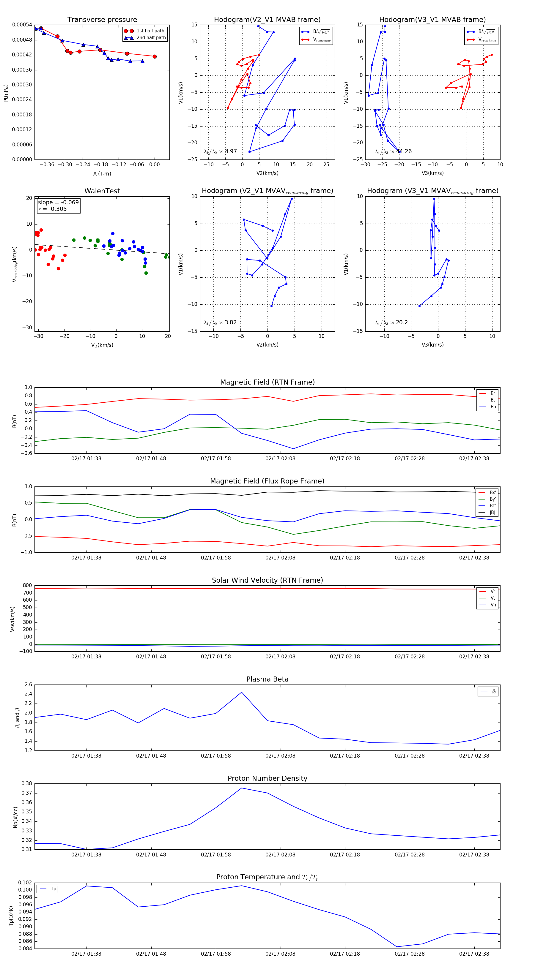The height and width of the screenshot is (980, 535).
Task: Click MVAV remaining V2_V1 hodogram title
Action: (267, 191)
